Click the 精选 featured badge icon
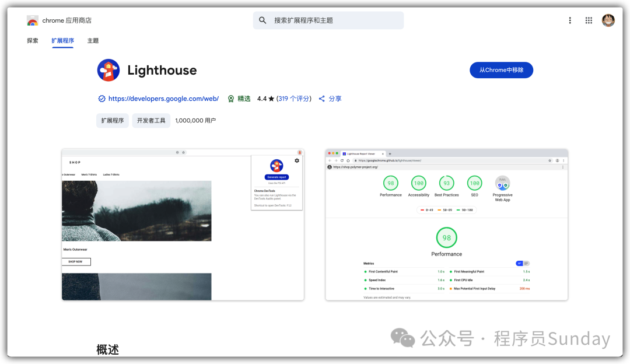This screenshot has width=630, height=364. (231, 99)
